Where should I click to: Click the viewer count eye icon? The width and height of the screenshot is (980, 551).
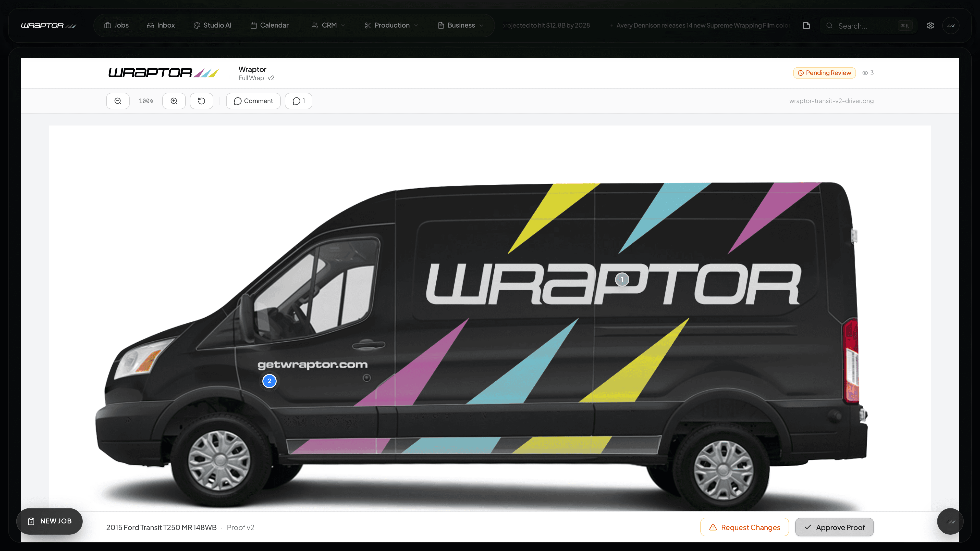coord(865,73)
